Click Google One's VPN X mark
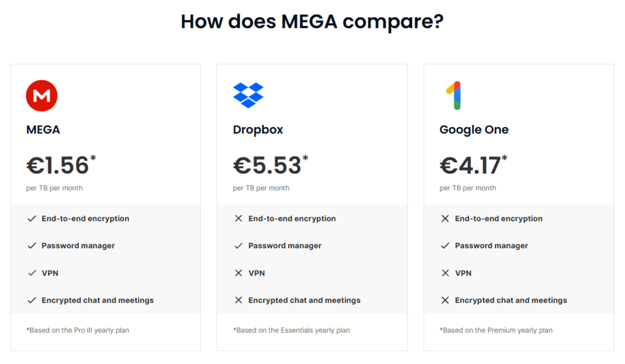The width and height of the screenshot is (625, 364). click(445, 273)
